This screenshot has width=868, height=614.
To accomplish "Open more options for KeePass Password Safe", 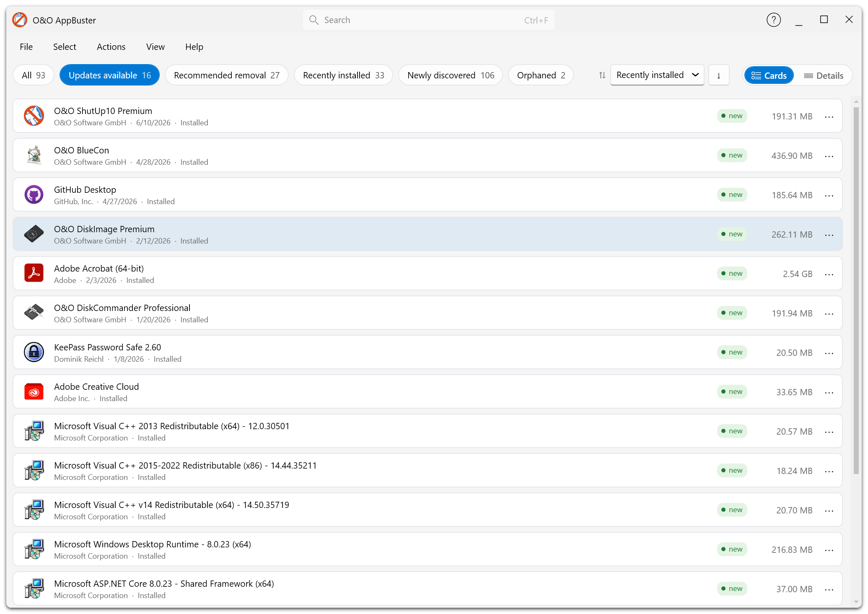I will click(829, 353).
